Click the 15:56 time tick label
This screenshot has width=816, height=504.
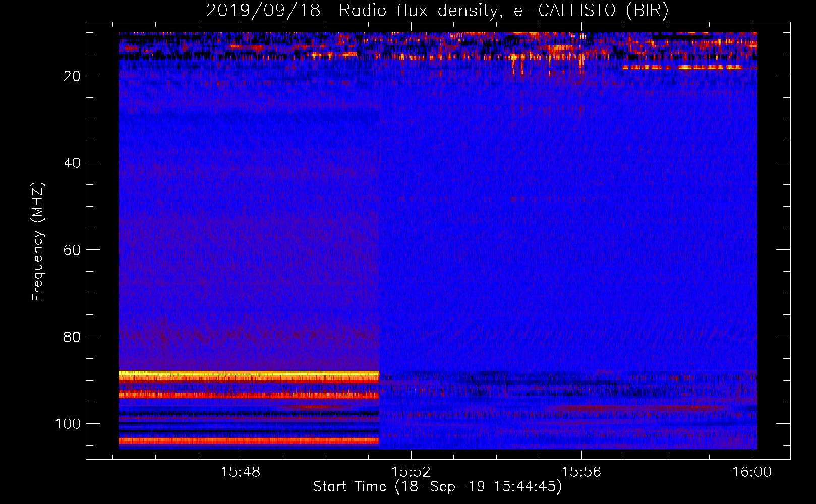coord(581,472)
